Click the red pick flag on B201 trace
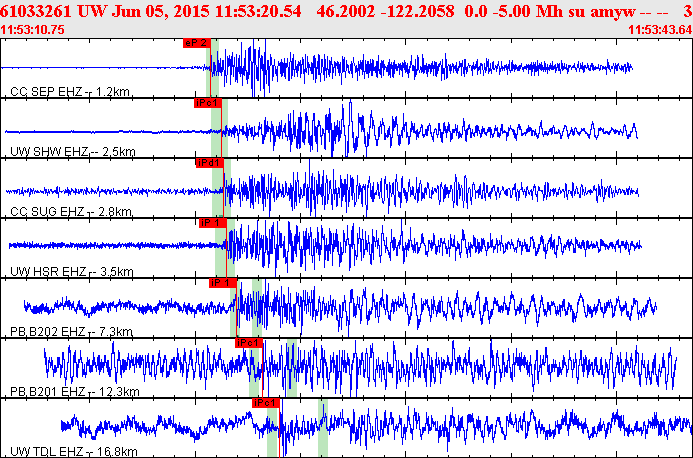The height and width of the screenshot is (458, 693). [x=248, y=342]
